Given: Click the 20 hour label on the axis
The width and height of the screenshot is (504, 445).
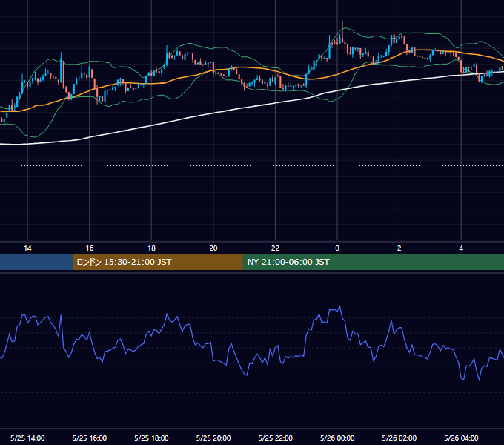Looking at the screenshot, I should click(x=213, y=248).
